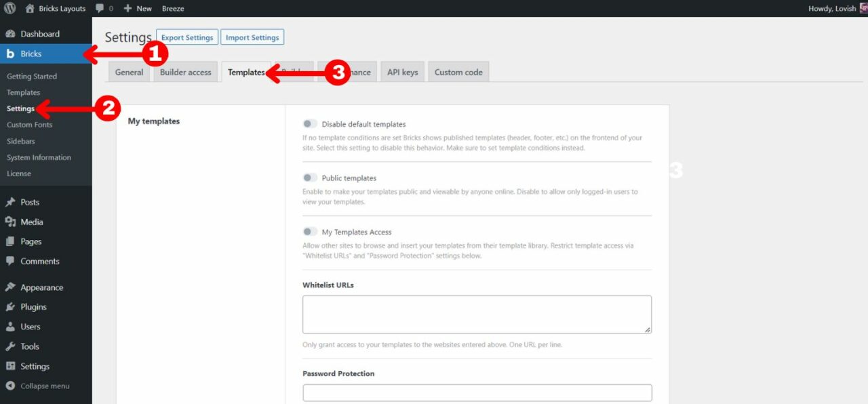Open the Custom code tab

458,71
